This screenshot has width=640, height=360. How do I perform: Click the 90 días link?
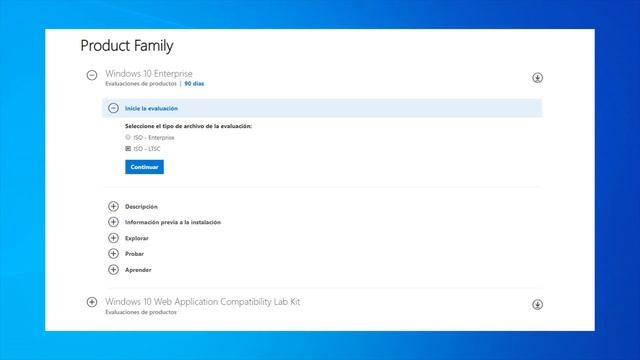tap(194, 84)
